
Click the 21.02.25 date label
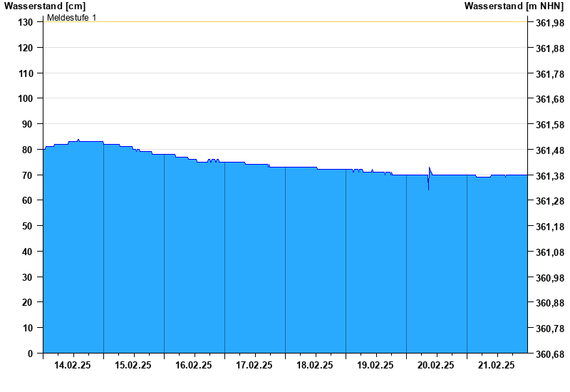(x=497, y=365)
